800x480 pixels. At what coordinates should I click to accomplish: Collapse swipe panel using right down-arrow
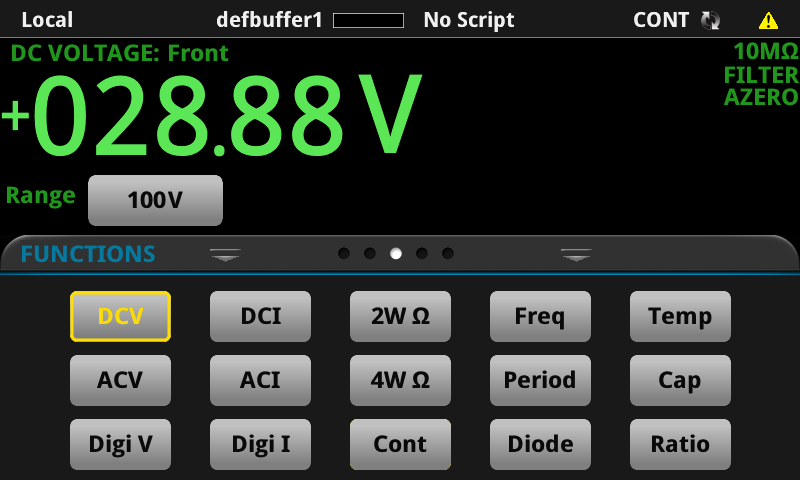pos(576,255)
